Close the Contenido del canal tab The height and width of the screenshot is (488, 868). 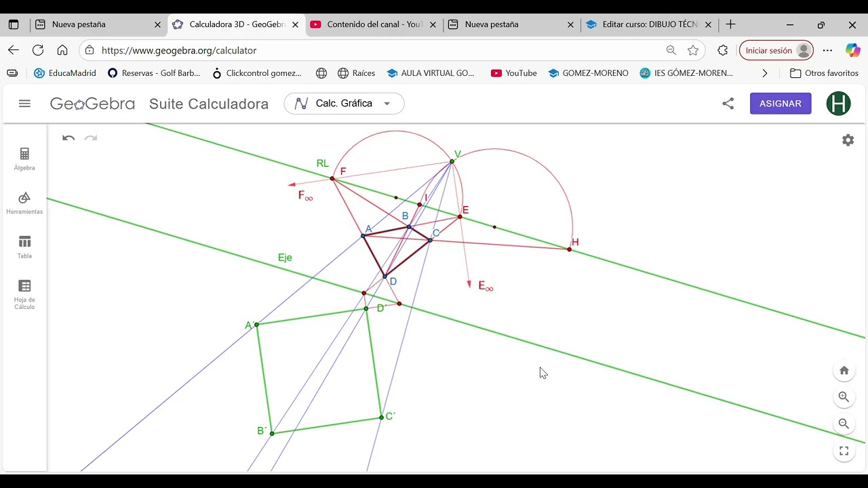point(433,24)
